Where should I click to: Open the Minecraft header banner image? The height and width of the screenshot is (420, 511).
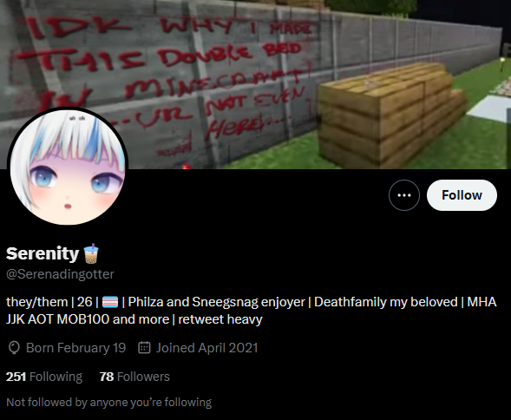(x=255, y=84)
